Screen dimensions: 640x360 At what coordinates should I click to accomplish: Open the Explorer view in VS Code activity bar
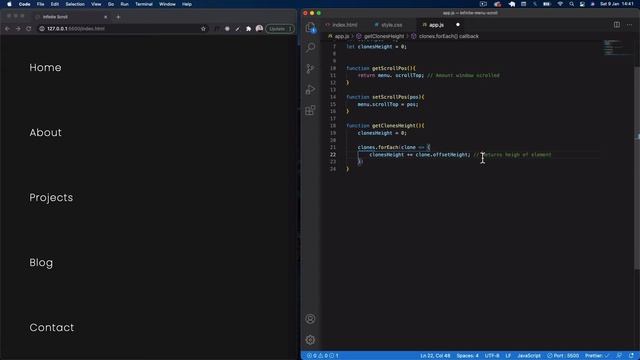click(310, 27)
